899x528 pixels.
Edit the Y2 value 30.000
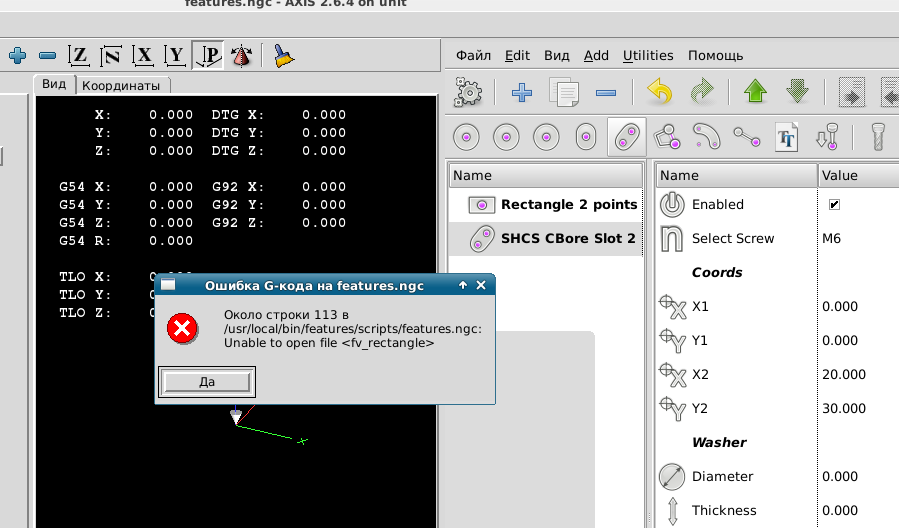pos(844,408)
